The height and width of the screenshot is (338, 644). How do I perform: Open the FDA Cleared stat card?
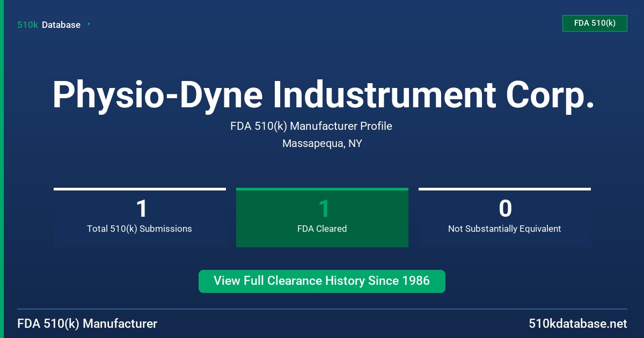pos(322,217)
